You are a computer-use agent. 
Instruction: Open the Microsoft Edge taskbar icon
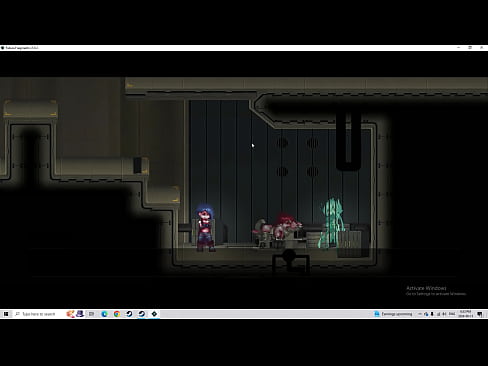(x=104, y=314)
